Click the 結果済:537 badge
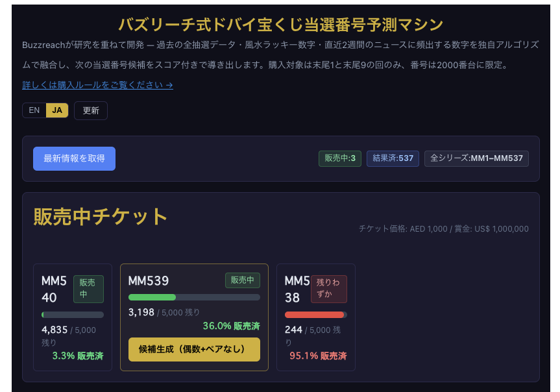The width and height of the screenshot is (560, 392). point(393,158)
